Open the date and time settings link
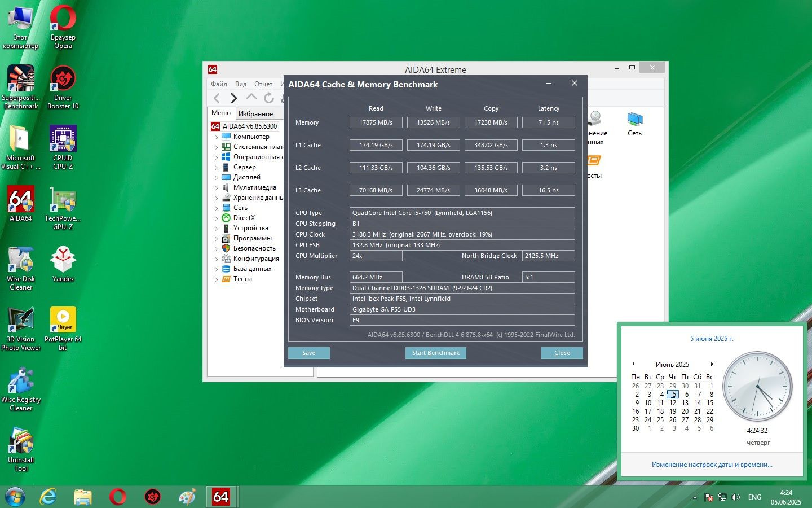Screen dimensions: 812x508 tap(712, 465)
